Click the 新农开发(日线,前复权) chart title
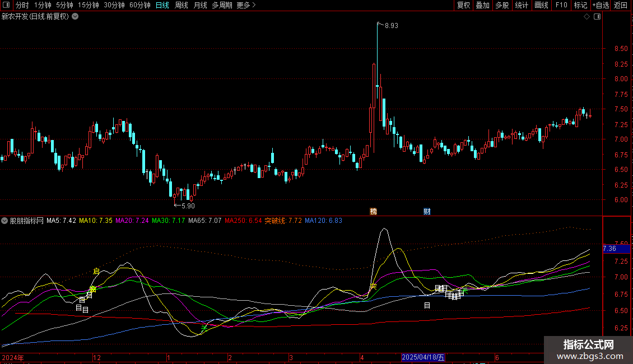The height and width of the screenshot is (364, 633). [x=35, y=17]
